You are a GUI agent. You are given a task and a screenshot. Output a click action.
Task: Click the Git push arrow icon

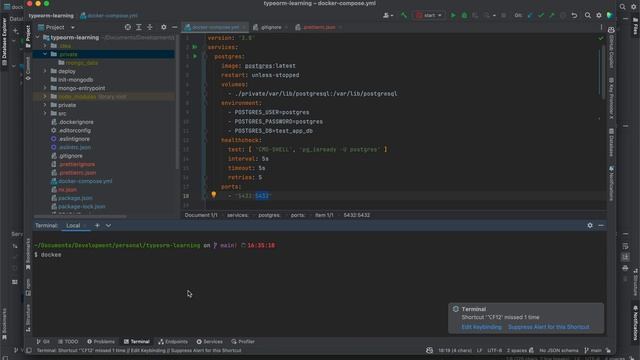click(552, 16)
